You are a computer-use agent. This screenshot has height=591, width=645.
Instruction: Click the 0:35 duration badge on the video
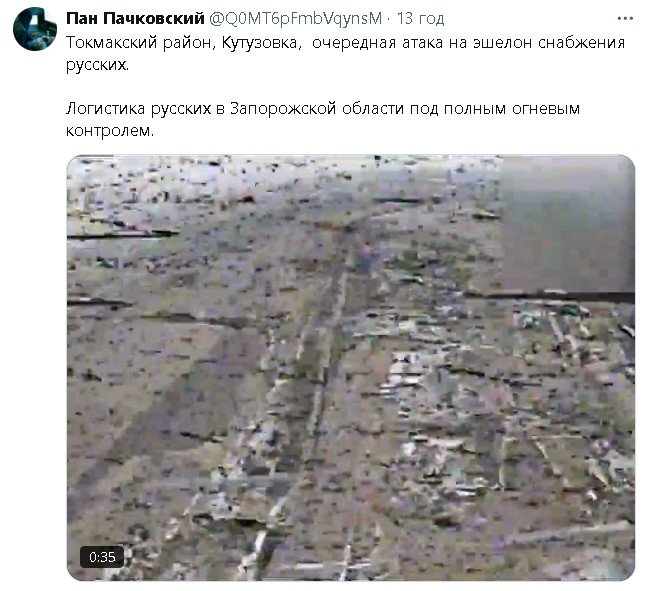pyautogui.click(x=102, y=557)
